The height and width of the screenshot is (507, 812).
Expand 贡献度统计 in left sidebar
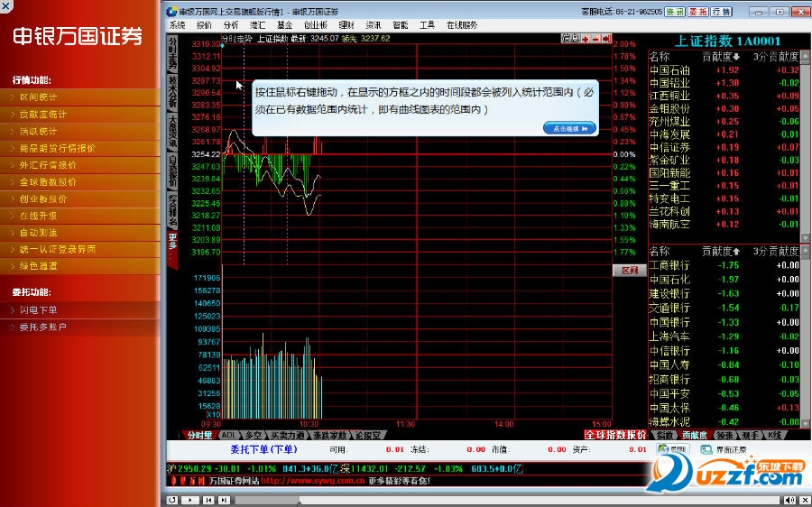click(x=79, y=114)
